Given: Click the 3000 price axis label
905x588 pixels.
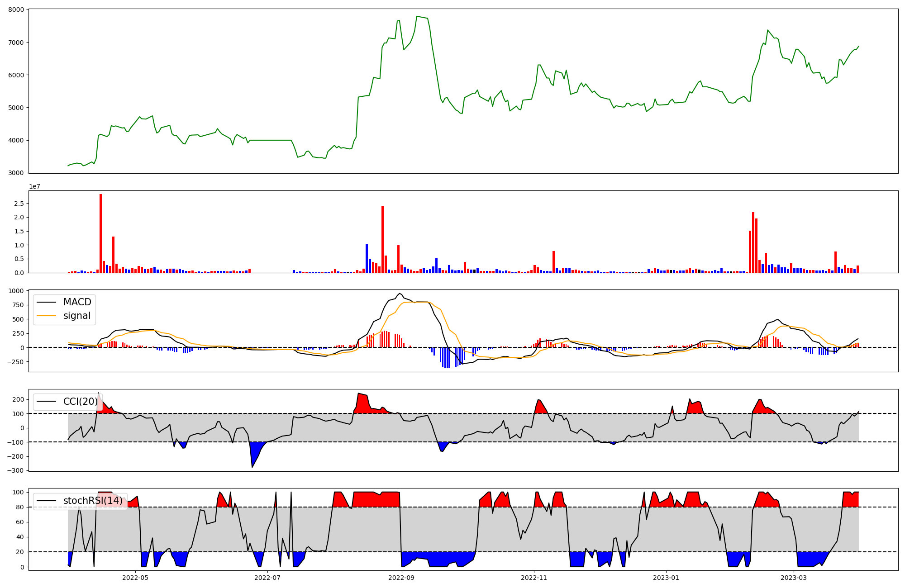Looking at the screenshot, I should (16, 173).
